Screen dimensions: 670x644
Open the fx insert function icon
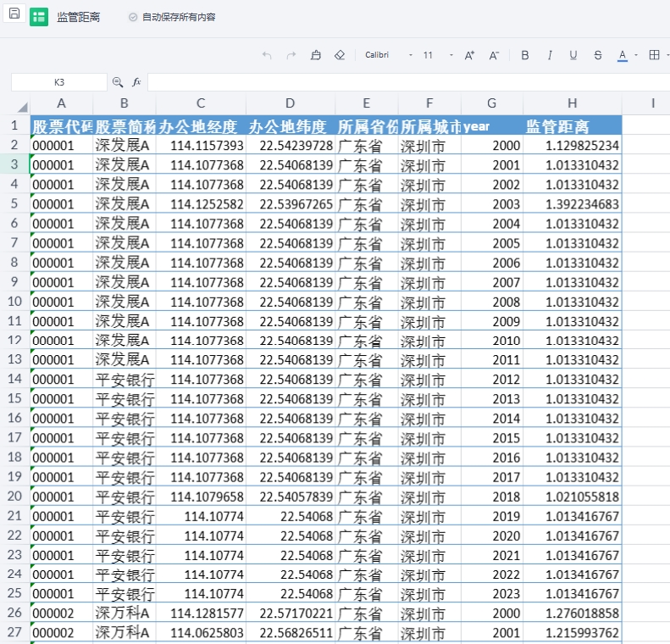point(136,82)
